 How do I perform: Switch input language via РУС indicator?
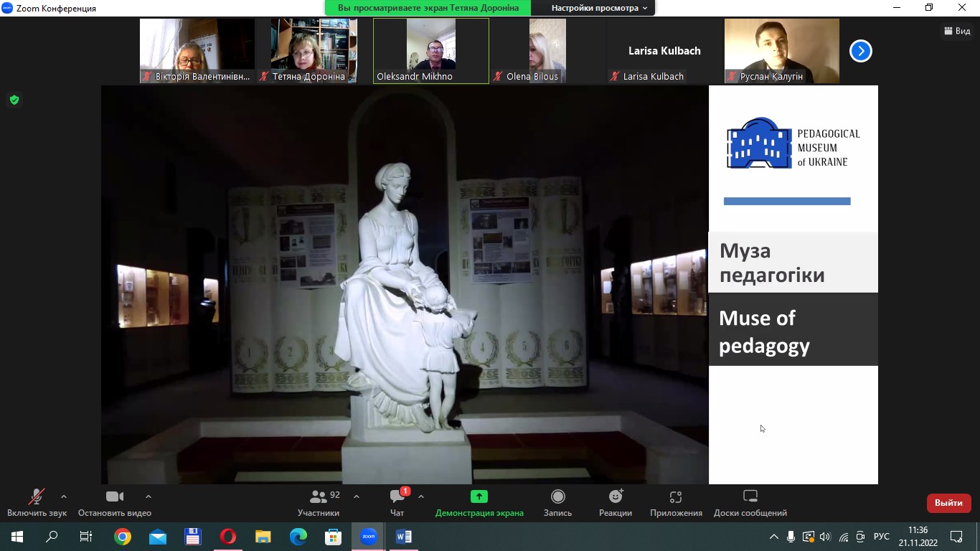coord(881,537)
